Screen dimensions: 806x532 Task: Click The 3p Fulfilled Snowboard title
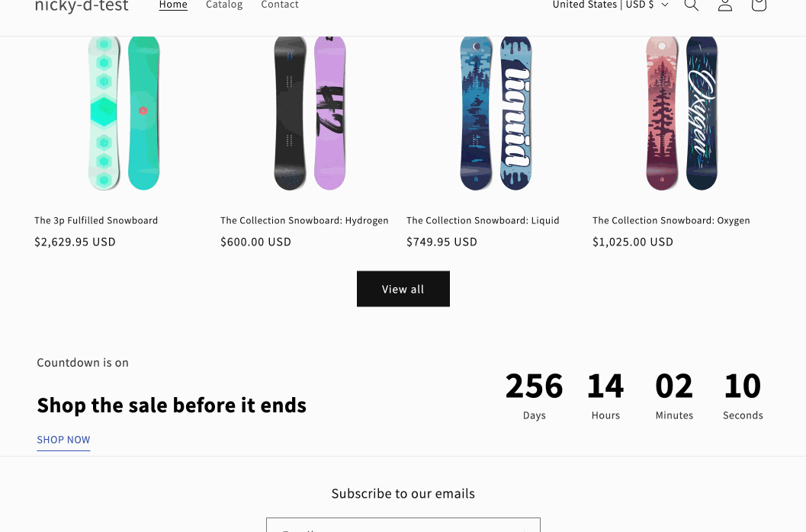click(x=96, y=220)
